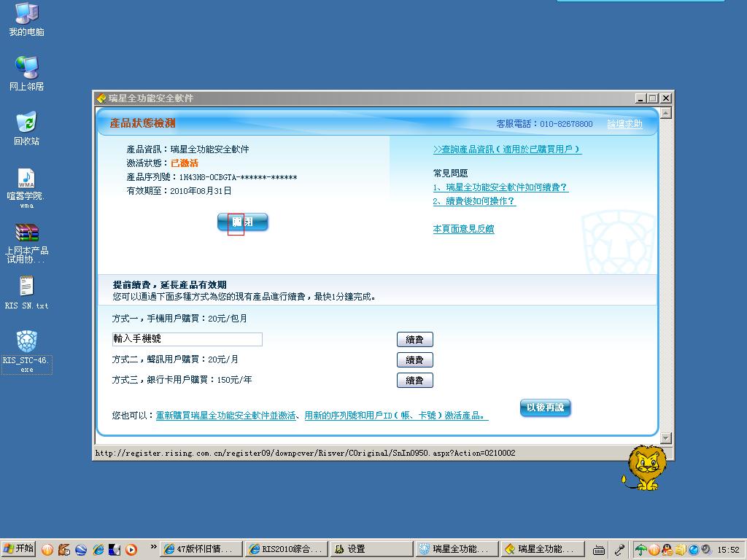Click QQ penguin tray icon
This screenshot has width=747, height=560.
pos(667,550)
